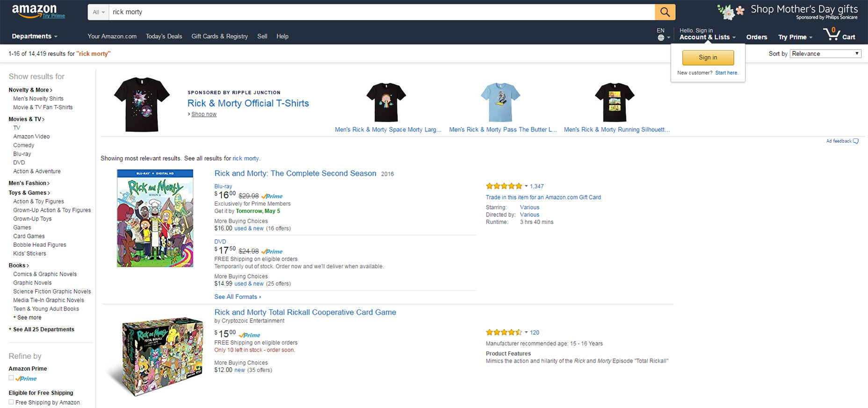Screen dimensions: 868x408
Task: Expand the Departments menu
Action: pos(34,36)
